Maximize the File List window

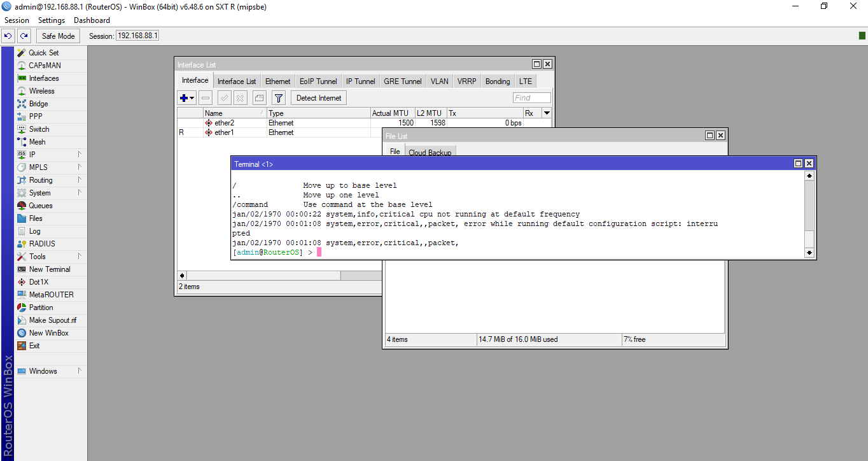[x=710, y=136]
